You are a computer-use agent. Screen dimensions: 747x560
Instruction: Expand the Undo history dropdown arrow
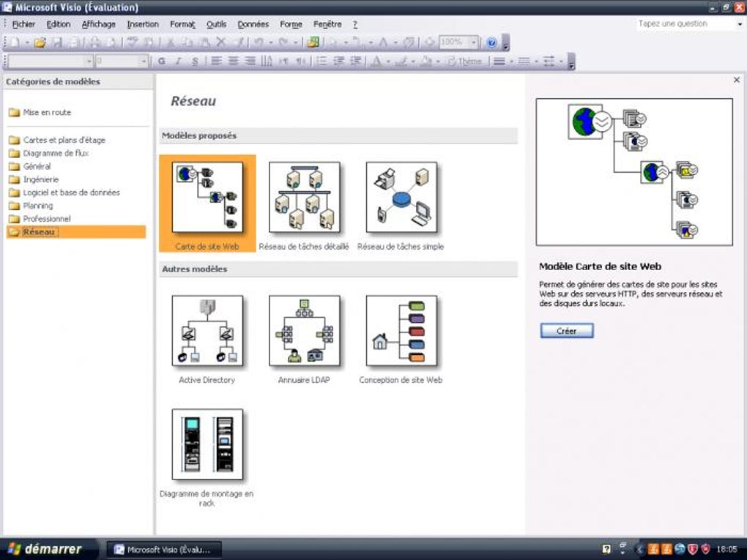pyautogui.click(x=270, y=43)
